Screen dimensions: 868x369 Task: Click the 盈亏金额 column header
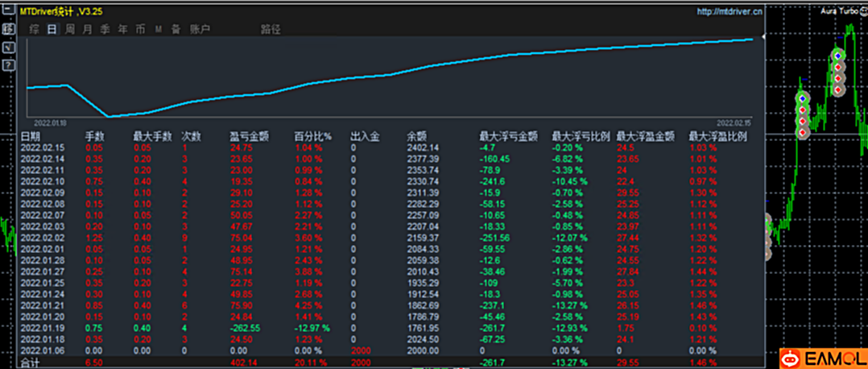[246, 136]
